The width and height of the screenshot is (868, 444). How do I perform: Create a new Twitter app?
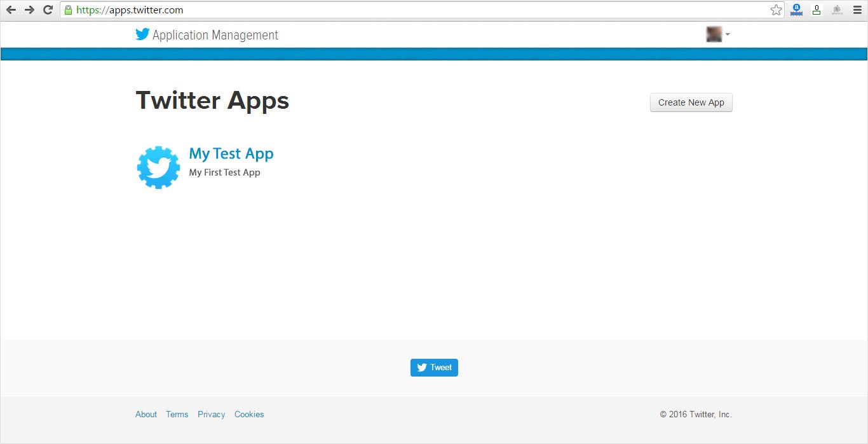pos(691,102)
